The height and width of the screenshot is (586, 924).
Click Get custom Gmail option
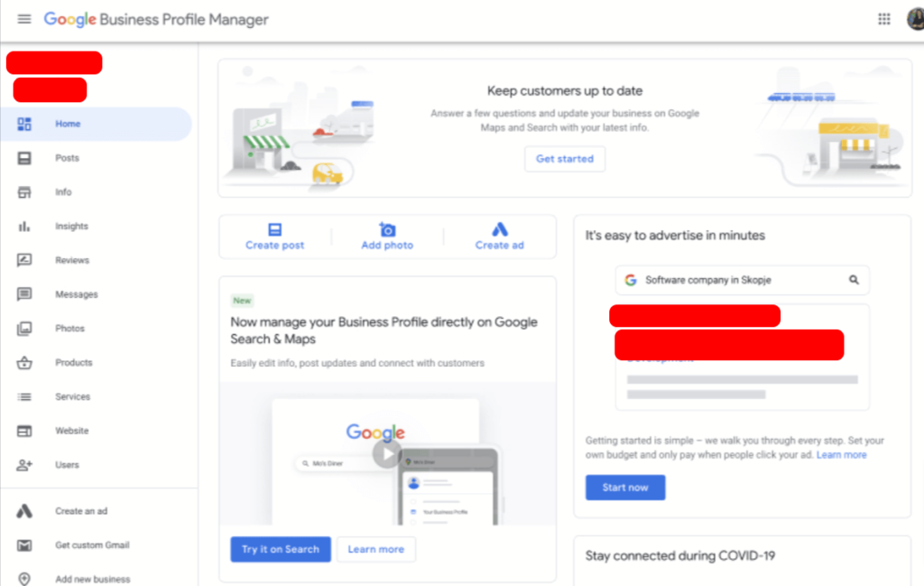coord(92,544)
